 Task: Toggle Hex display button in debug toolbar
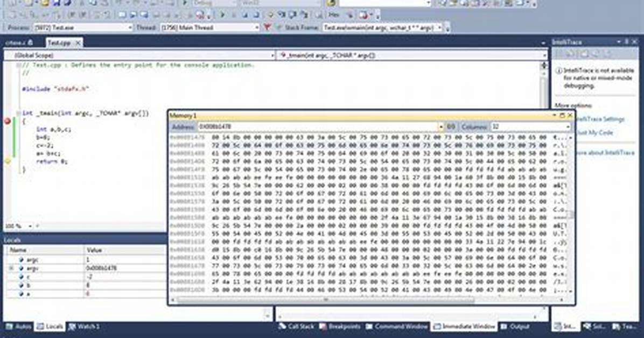point(334,15)
